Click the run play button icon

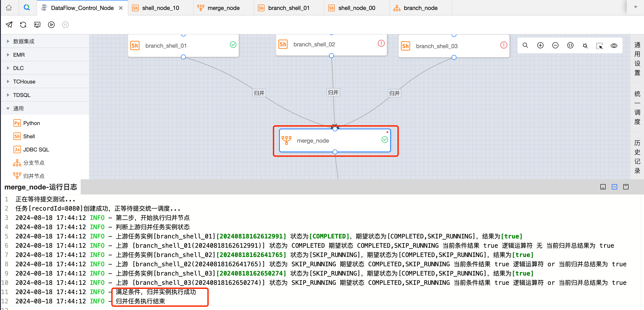(x=51, y=25)
